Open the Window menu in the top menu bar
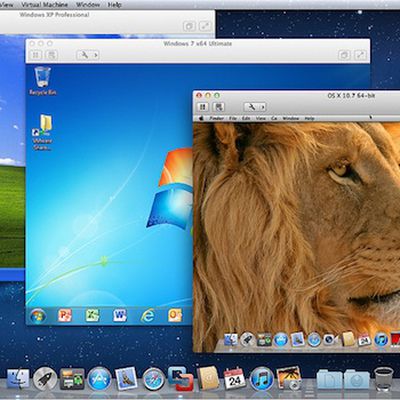Screen dimensions: 400x400 88,5
